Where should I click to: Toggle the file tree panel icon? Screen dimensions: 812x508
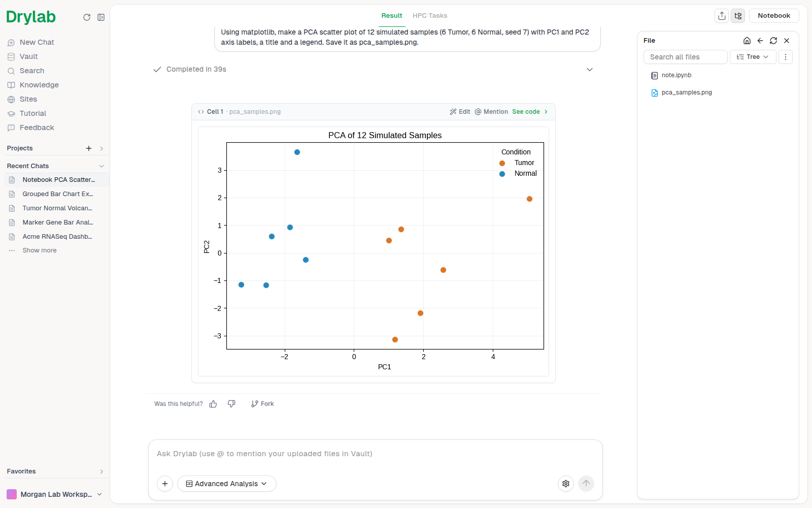pos(738,16)
